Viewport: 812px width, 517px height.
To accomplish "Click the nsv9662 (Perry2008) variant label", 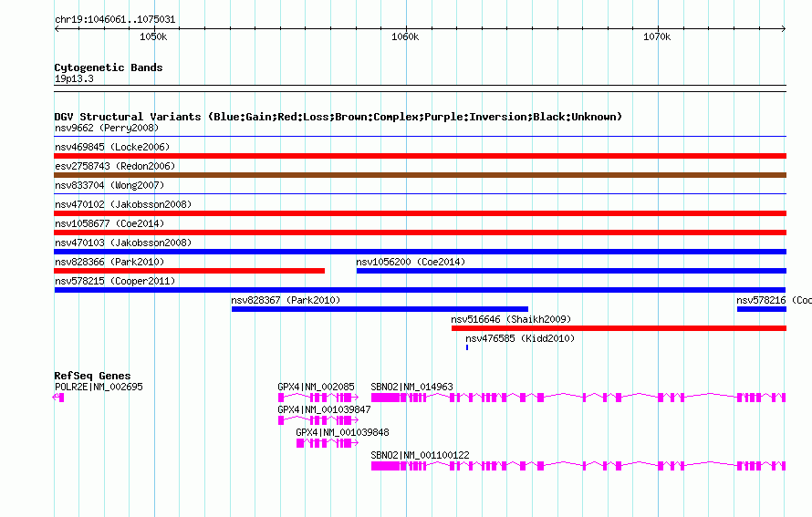I will pyautogui.click(x=107, y=128).
